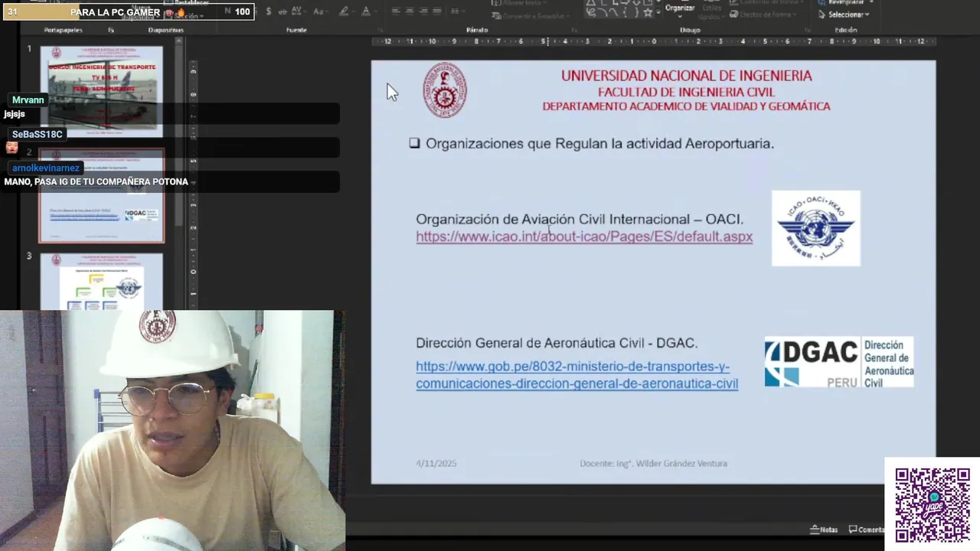Click 'Dirección General de Aeronáutica Civil - DGAC' text

[557, 343]
